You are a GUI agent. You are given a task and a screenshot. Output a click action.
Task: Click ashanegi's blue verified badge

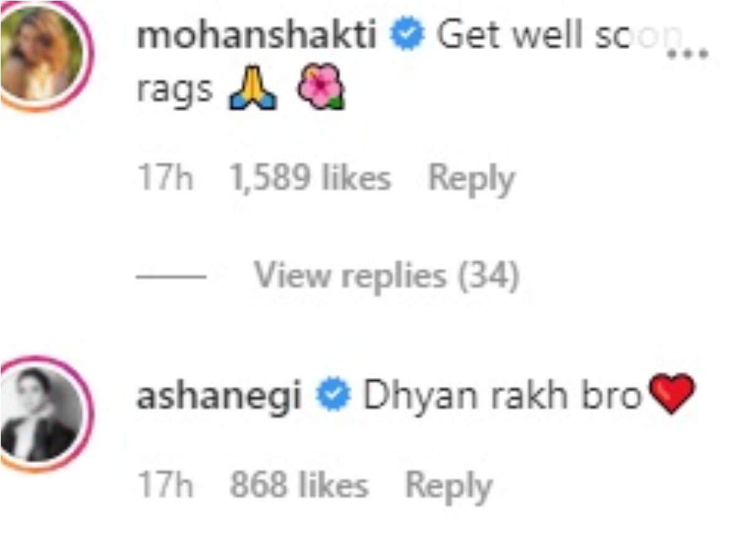pyautogui.click(x=333, y=398)
